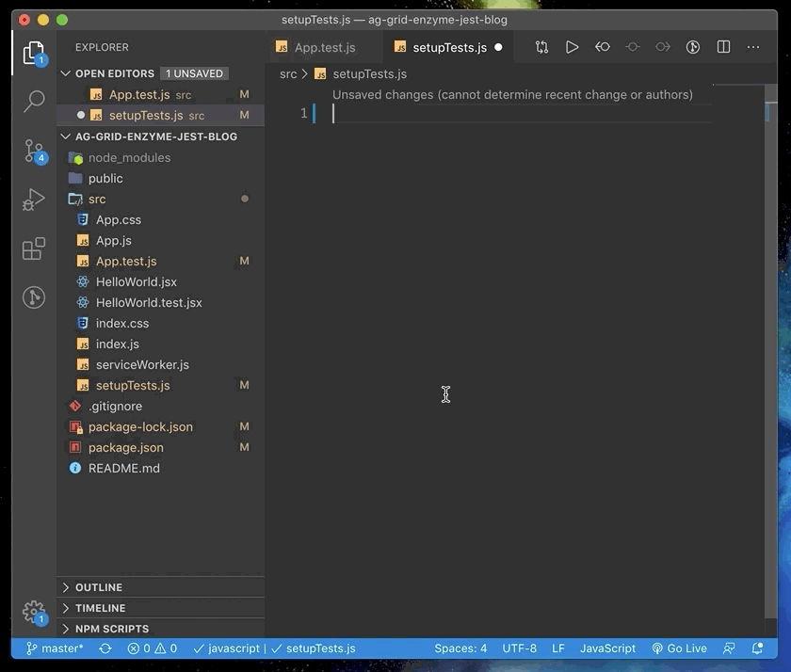Click the Synchronize Changes icon in the status bar
The image size is (791, 672).
(x=105, y=648)
